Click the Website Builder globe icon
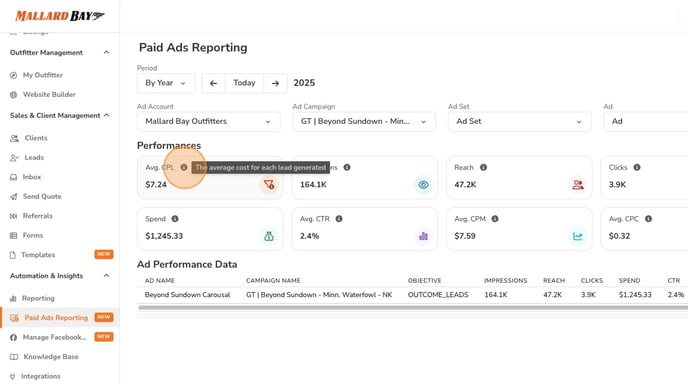 tap(14, 94)
